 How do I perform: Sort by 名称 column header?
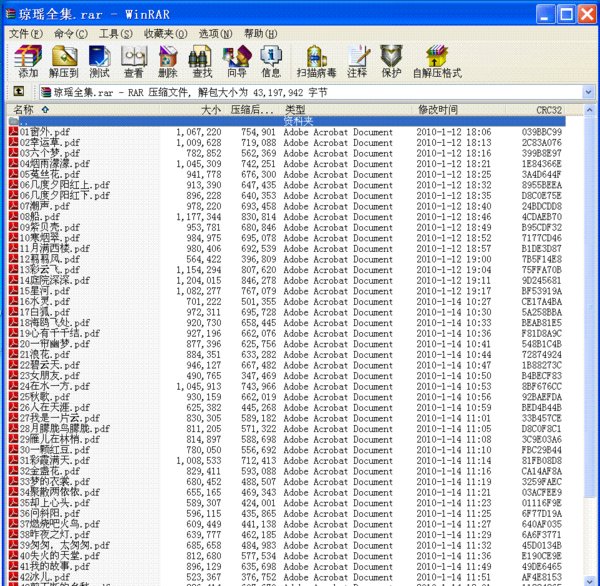pos(83,110)
